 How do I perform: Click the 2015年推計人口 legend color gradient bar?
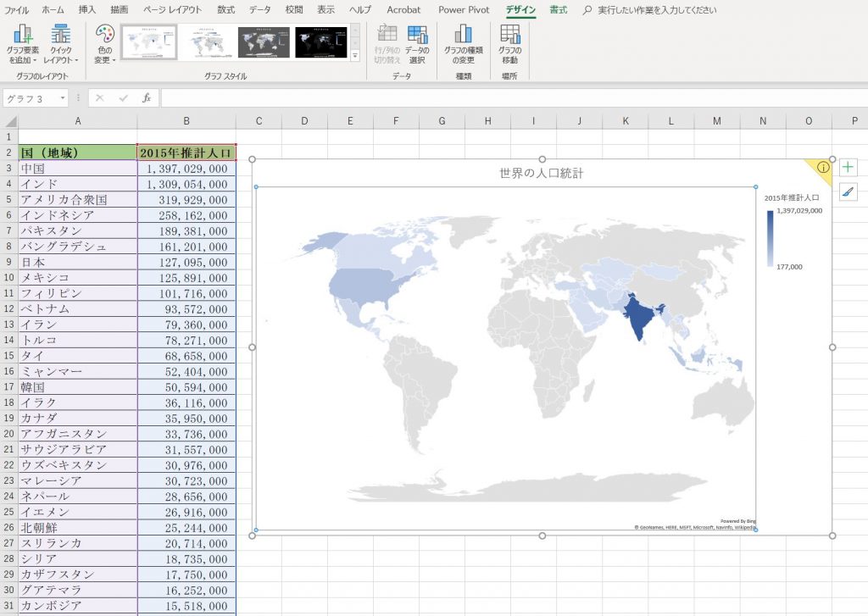pyautogui.click(x=770, y=238)
